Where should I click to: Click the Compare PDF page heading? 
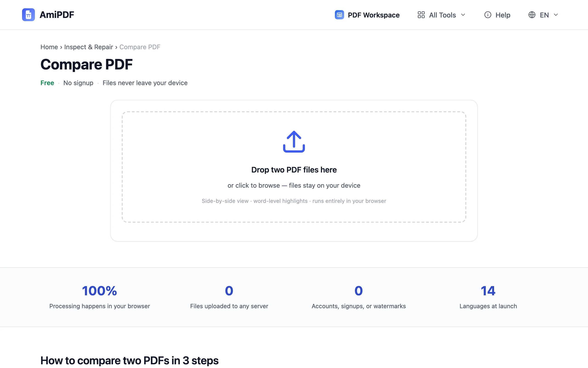(x=86, y=64)
